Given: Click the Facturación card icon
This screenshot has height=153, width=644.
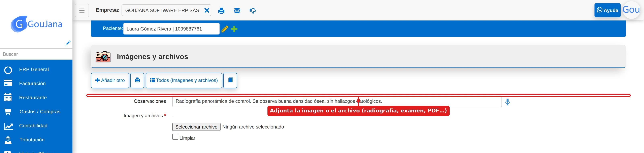Looking at the screenshot, I should click(8, 83).
